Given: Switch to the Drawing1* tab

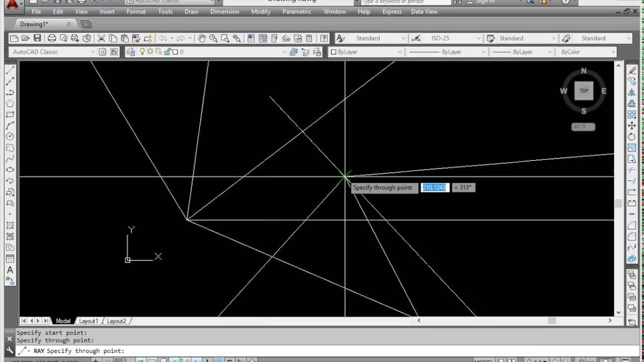Looking at the screenshot, I should pyautogui.click(x=34, y=24).
